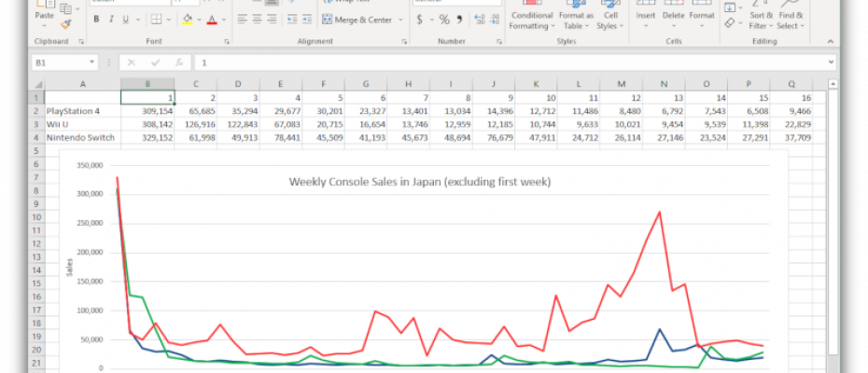Click the Insert Function fx icon

pos(179,62)
